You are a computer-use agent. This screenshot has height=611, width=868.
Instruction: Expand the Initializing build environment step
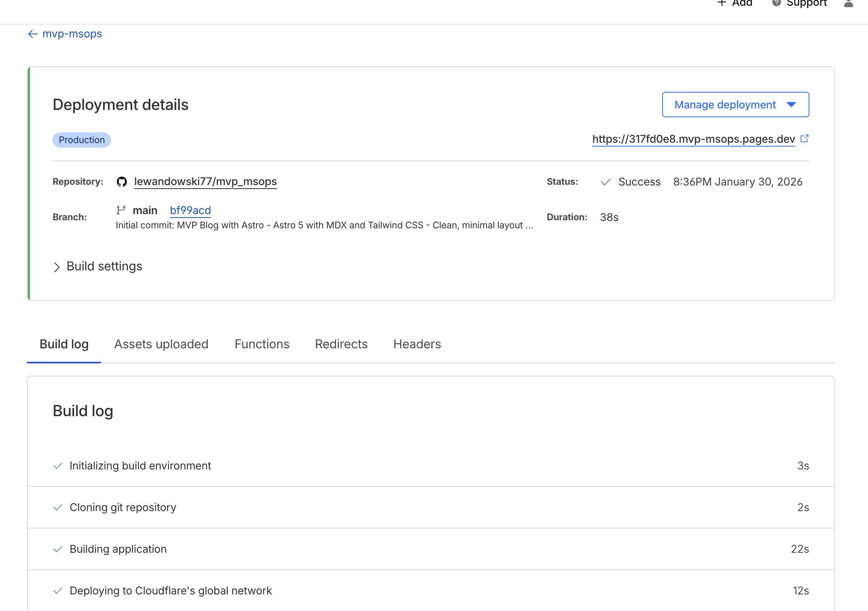(x=140, y=466)
